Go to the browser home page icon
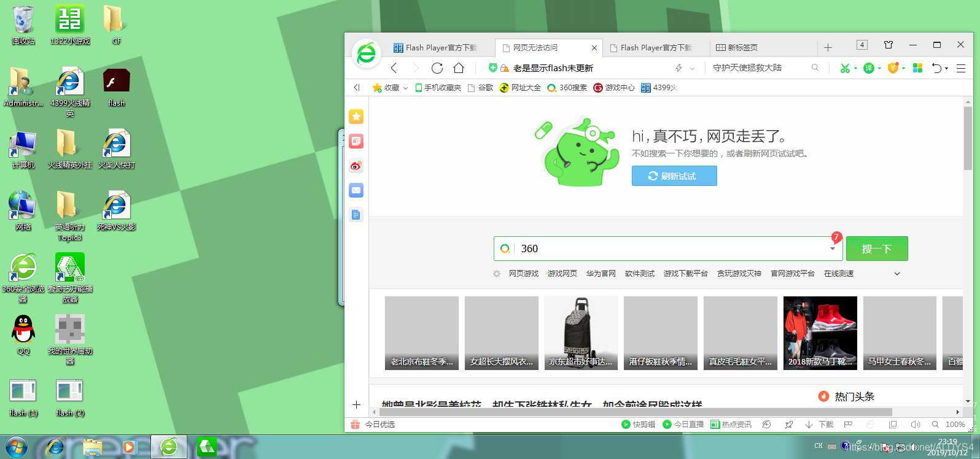This screenshot has width=980, height=459. [459, 68]
